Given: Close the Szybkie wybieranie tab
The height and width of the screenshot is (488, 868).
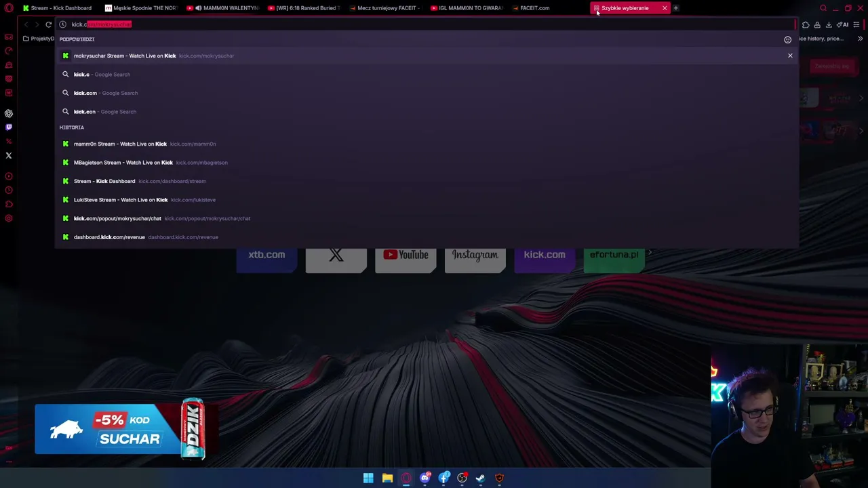Looking at the screenshot, I should 665,8.
